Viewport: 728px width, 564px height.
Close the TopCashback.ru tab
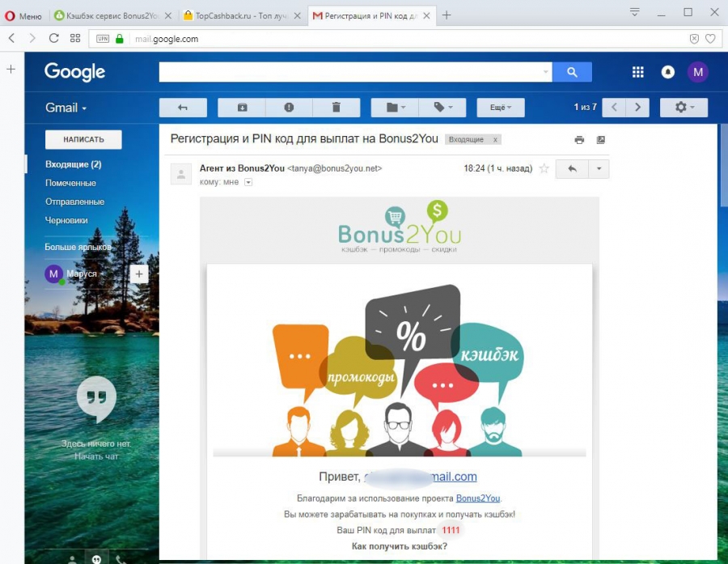tap(298, 16)
